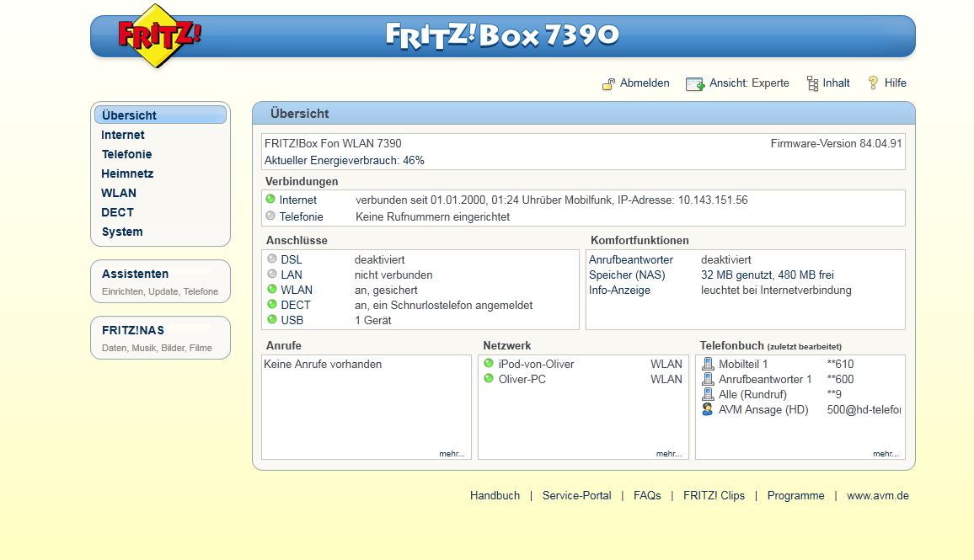Click the green LED beside iPod-von-Oliver
The width and height of the screenshot is (974, 560).
(x=489, y=363)
